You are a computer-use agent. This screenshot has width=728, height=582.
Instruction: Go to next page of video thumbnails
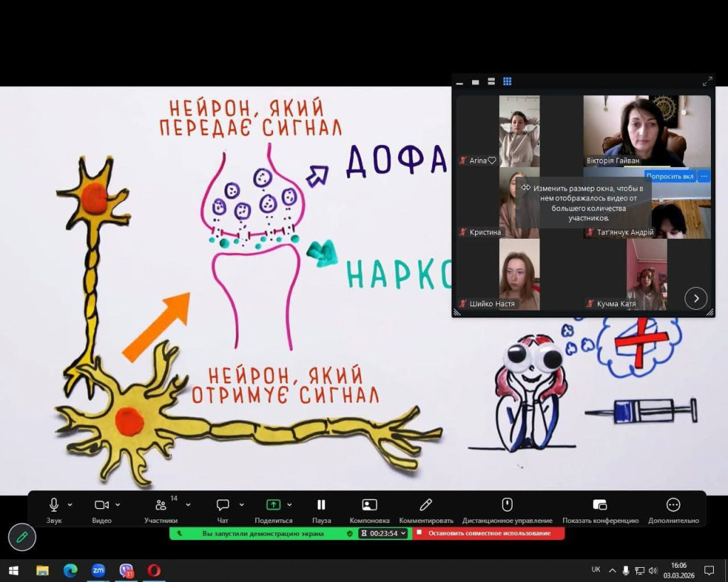pos(696,298)
